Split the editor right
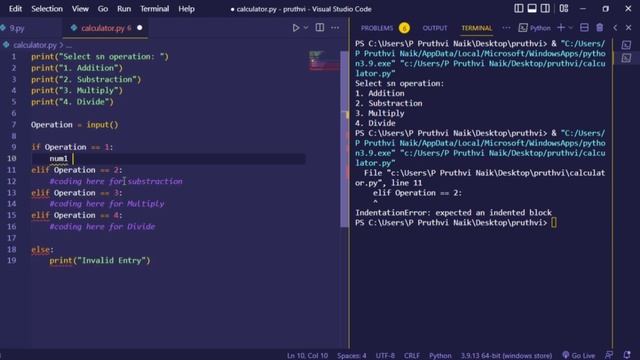 click(320, 28)
